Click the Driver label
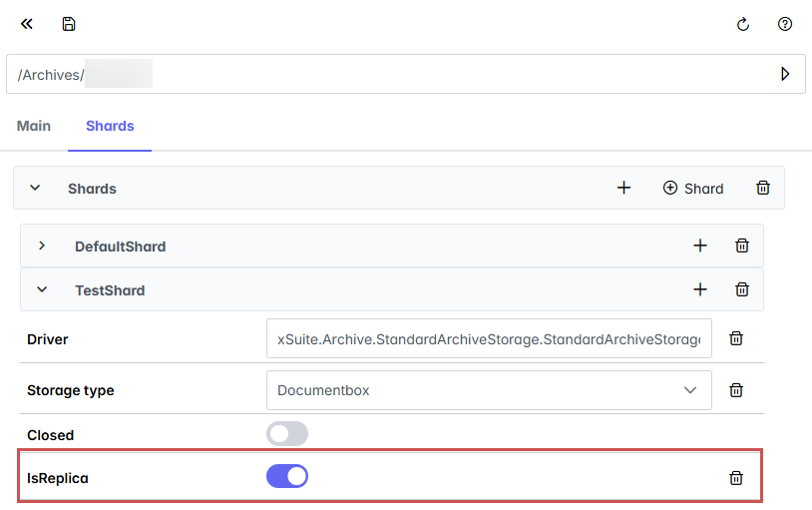Screen dimensions: 812x510 (x=48, y=339)
